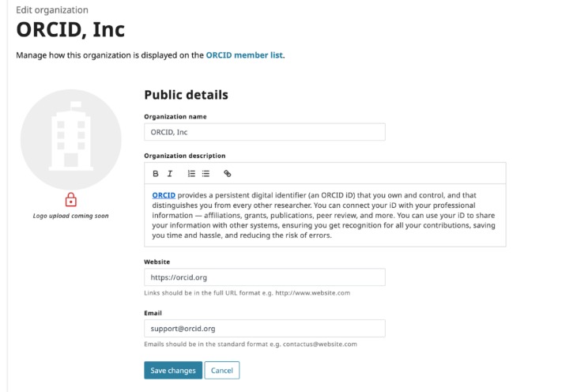Image resolution: width=562 pixels, height=392 pixels.
Task: Click the insert link icon
Action: pyautogui.click(x=228, y=174)
